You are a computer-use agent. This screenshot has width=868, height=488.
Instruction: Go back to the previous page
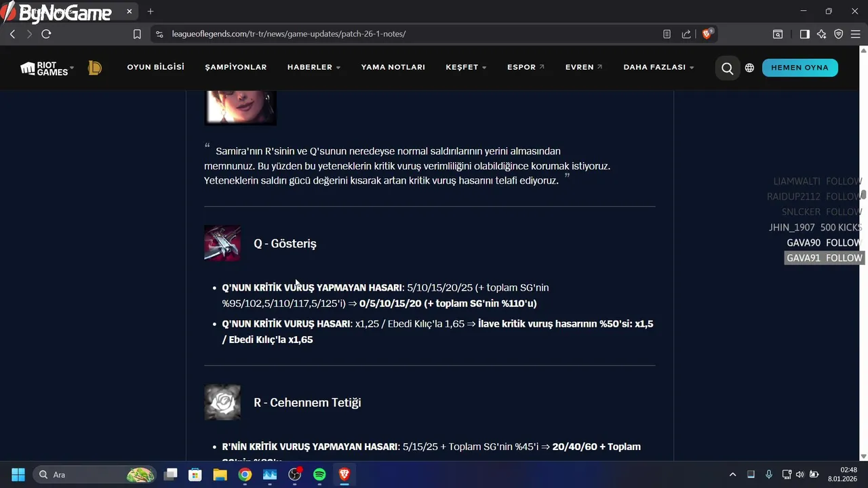coord(12,34)
